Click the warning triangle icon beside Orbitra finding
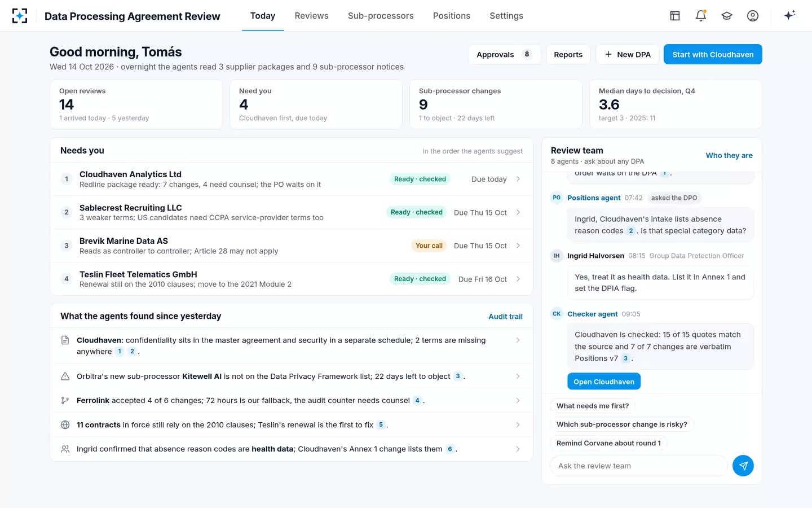 65,376
